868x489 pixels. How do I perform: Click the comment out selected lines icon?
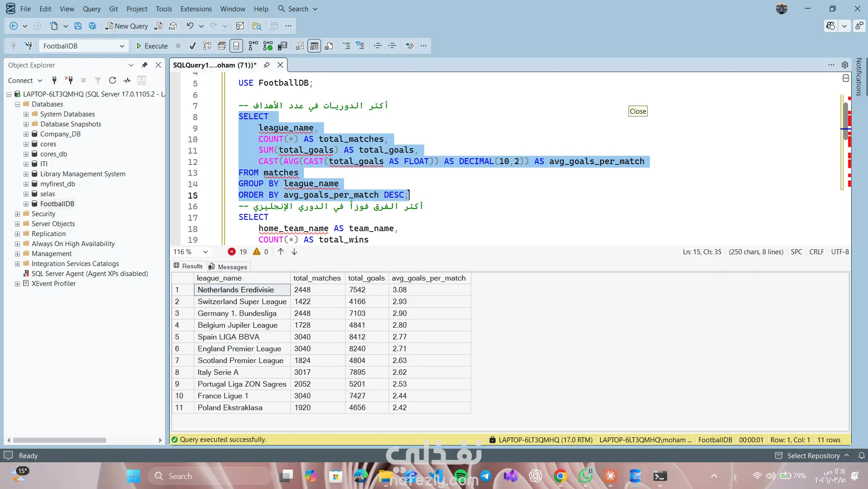click(346, 46)
